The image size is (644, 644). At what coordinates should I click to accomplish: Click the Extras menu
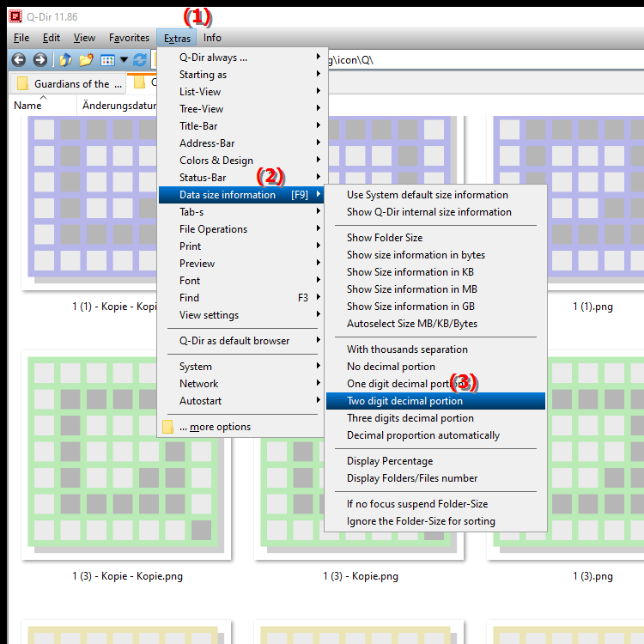tap(177, 38)
